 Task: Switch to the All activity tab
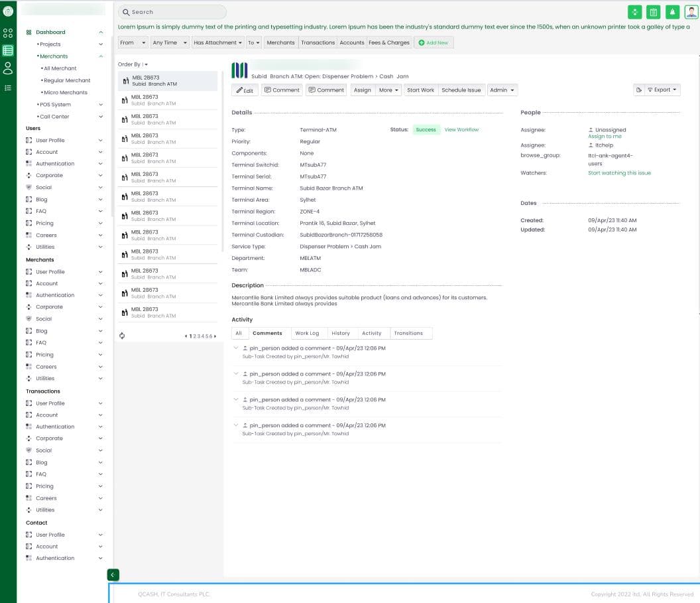[x=239, y=333]
